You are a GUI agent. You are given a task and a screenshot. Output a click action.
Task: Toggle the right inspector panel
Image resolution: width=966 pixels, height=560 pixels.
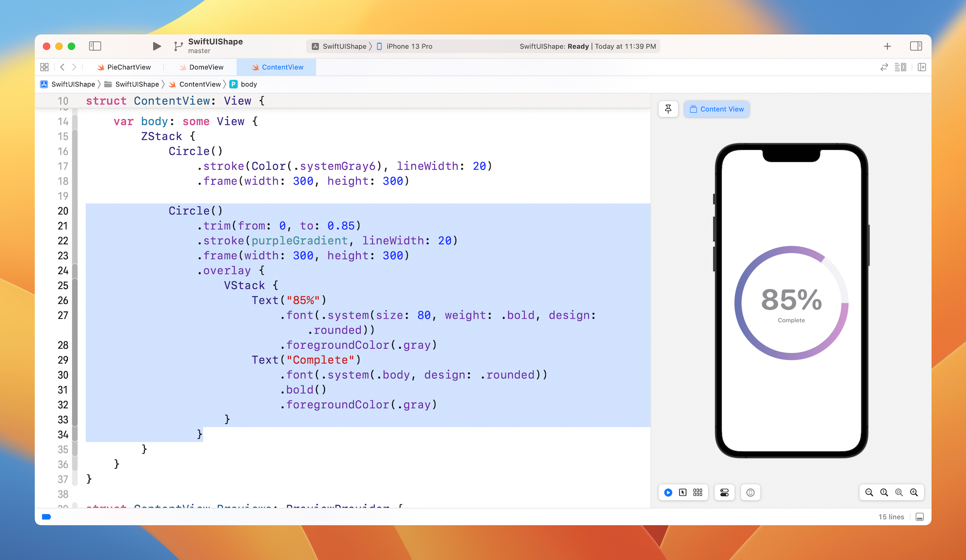tap(916, 46)
